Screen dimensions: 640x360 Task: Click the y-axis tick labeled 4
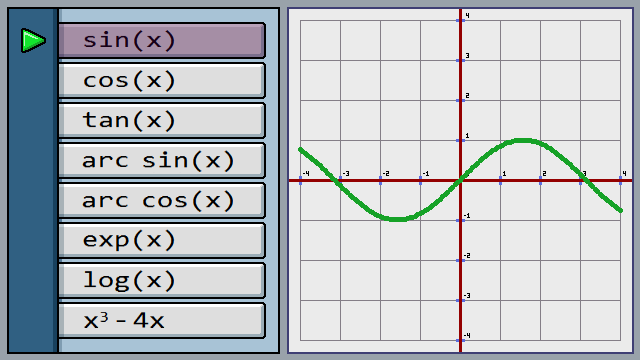(x=460, y=20)
